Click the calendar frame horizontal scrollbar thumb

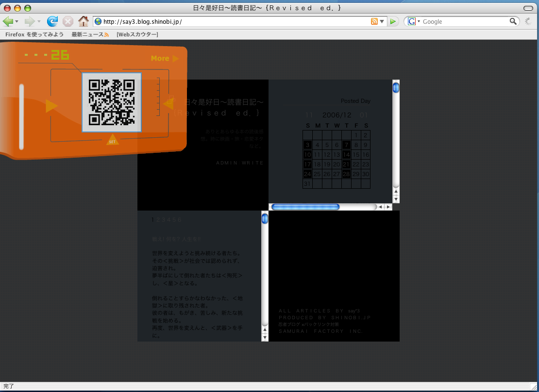click(305, 207)
